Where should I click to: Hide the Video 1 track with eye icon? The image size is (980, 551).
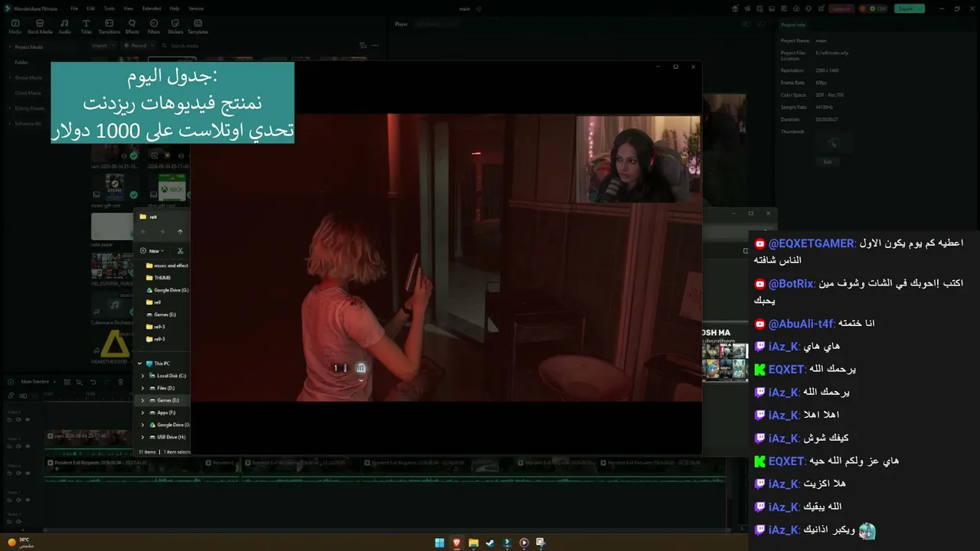[28, 499]
